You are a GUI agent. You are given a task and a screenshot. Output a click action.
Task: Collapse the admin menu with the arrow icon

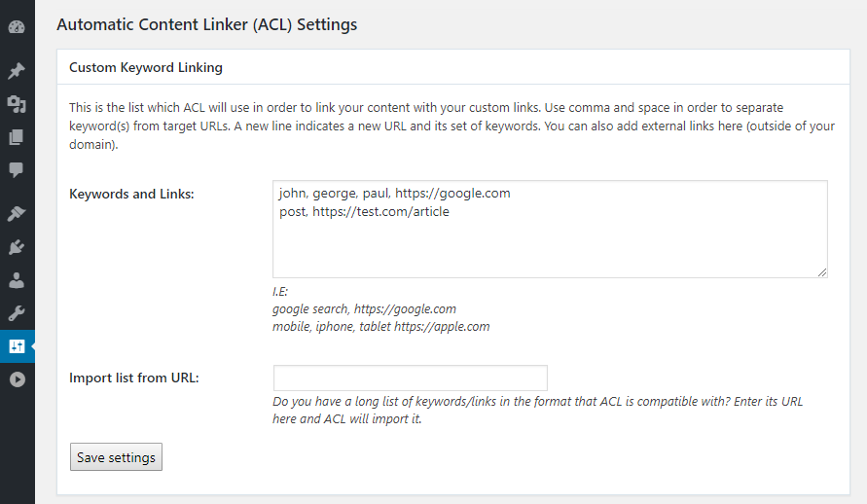coord(17,379)
